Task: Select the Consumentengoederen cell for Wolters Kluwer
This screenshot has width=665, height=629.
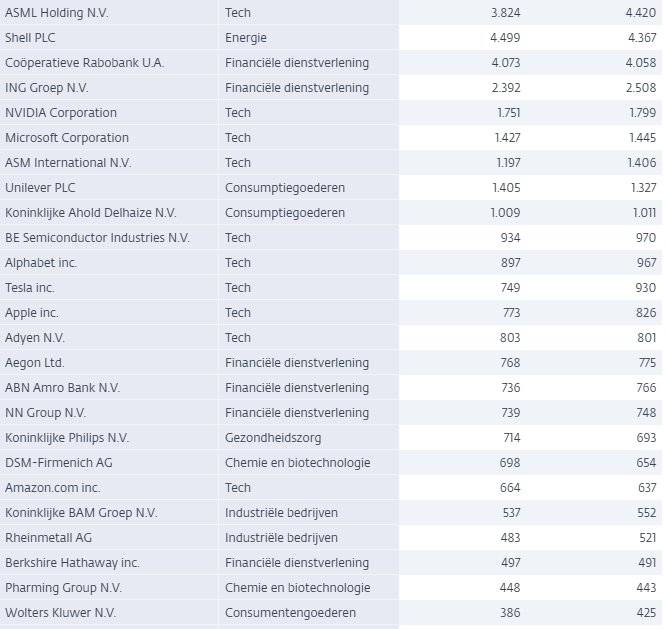Action: (290, 613)
